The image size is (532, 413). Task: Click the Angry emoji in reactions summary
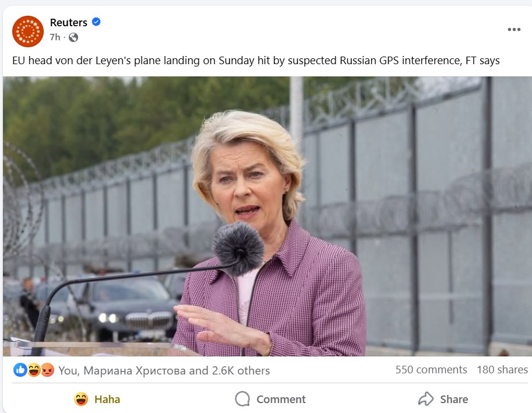coord(47,370)
